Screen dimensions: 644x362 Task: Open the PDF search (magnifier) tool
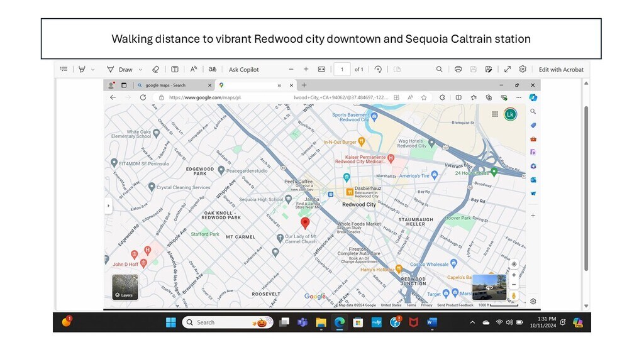[440, 69]
